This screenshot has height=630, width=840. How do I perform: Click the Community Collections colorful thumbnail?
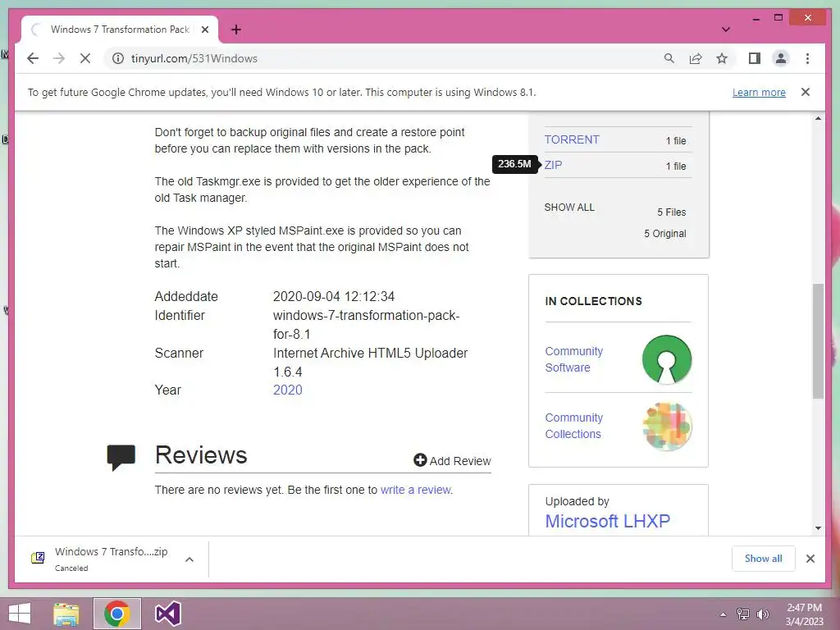click(666, 427)
